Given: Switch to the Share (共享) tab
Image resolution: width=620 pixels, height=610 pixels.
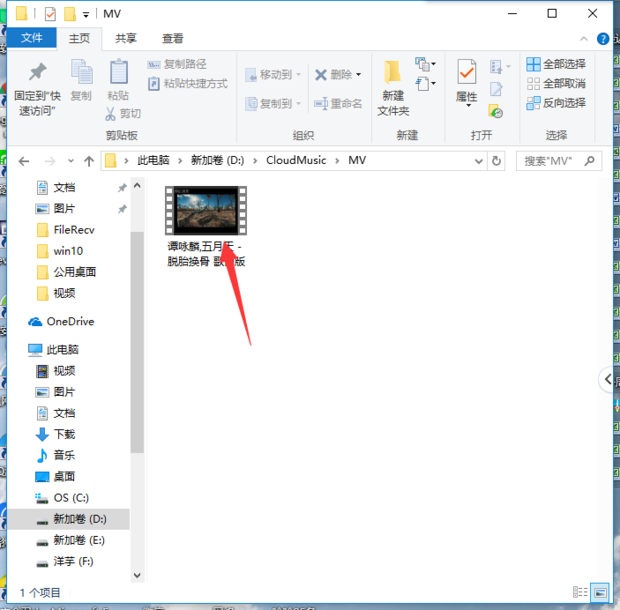Looking at the screenshot, I should point(126,38).
